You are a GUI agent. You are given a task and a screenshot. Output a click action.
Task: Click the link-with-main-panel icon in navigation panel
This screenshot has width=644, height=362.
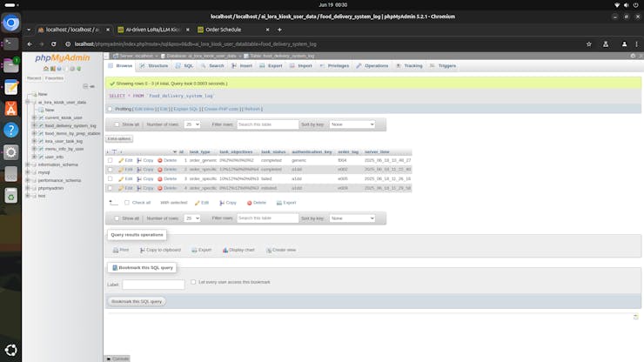pos(92,86)
